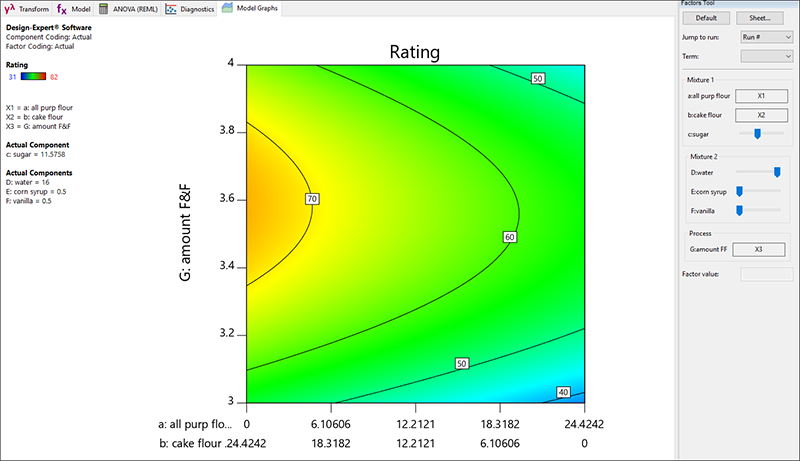
Task: Click the F:vanilla slider handle
Action: [740, 210]
